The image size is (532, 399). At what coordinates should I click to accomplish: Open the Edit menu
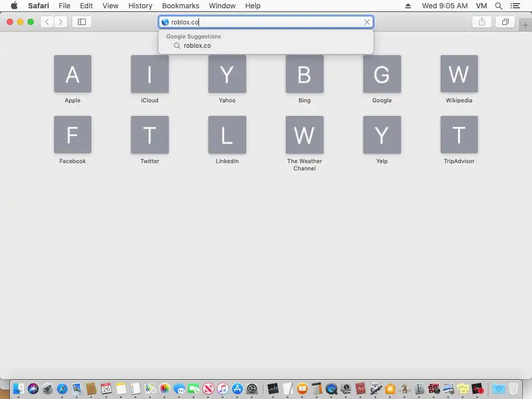click(x=87, y=6)
